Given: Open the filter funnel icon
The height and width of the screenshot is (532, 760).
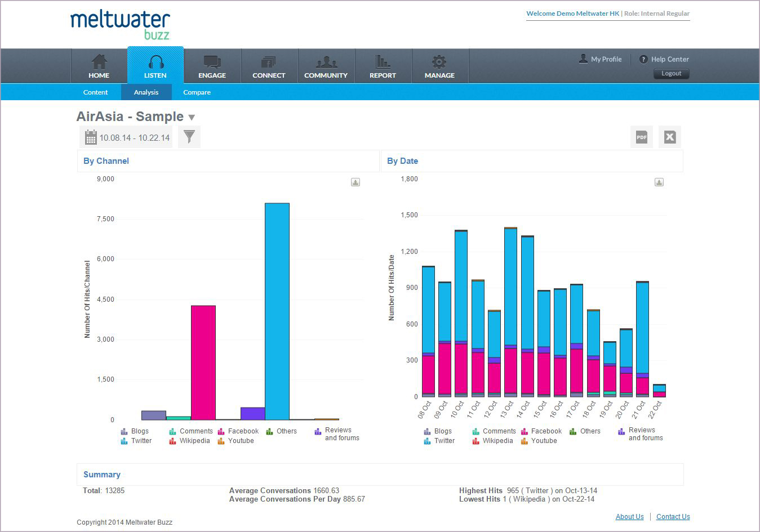Looking at the screenshot, I should point(189,137).
